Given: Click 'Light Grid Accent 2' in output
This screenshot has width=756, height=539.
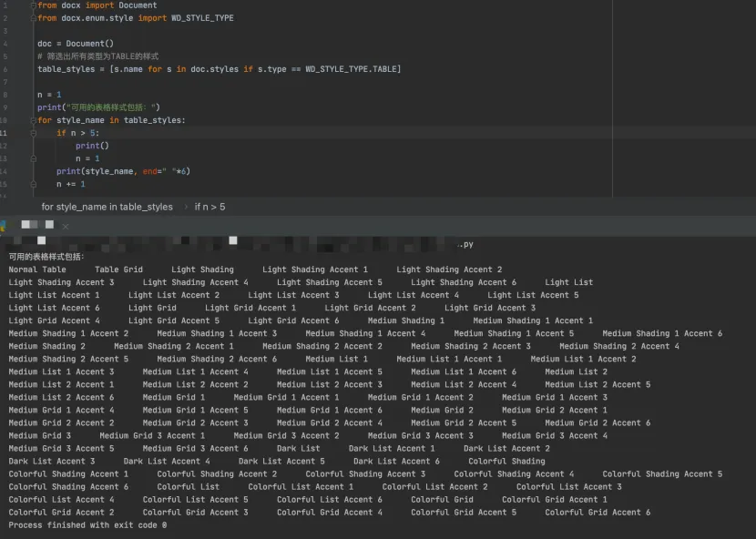Looking at the screenshot, I should pyautogui.click(x=371, y=308).
